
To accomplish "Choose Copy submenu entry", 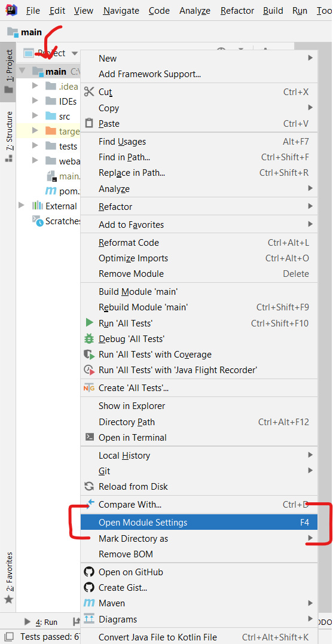I will point(198,108).
